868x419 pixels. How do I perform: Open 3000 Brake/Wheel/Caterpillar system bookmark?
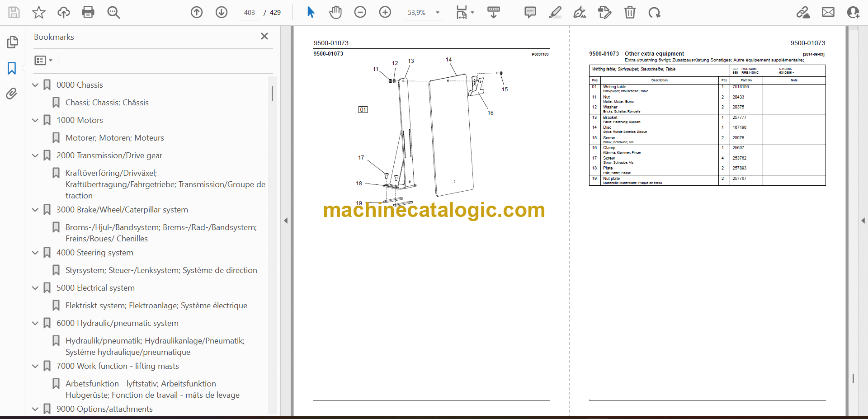click(x=122, y=210)
